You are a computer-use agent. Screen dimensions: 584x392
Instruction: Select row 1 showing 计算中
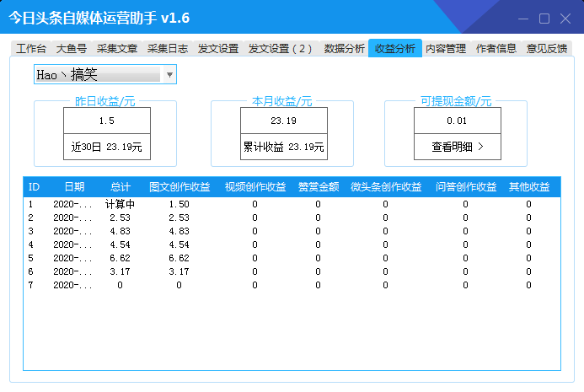pyautogui.click(x=120, y=204)
